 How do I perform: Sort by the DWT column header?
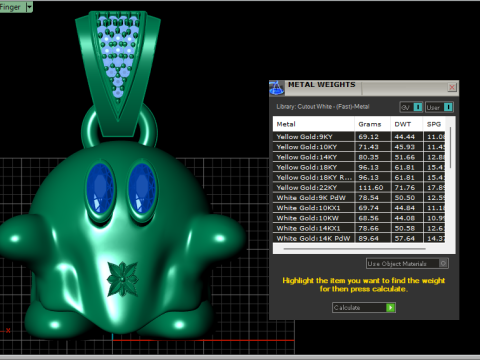(x=407, y=124)
